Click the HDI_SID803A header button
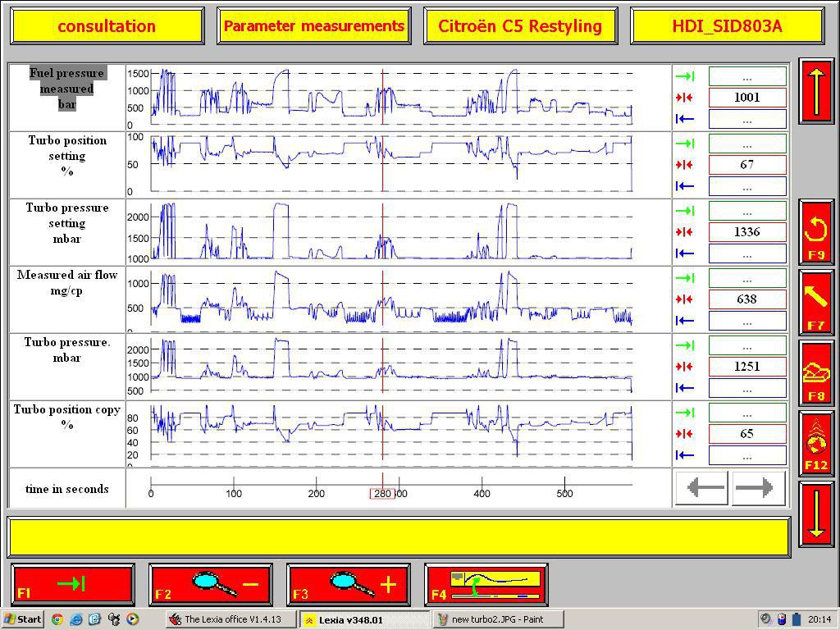 pos(728,25)
